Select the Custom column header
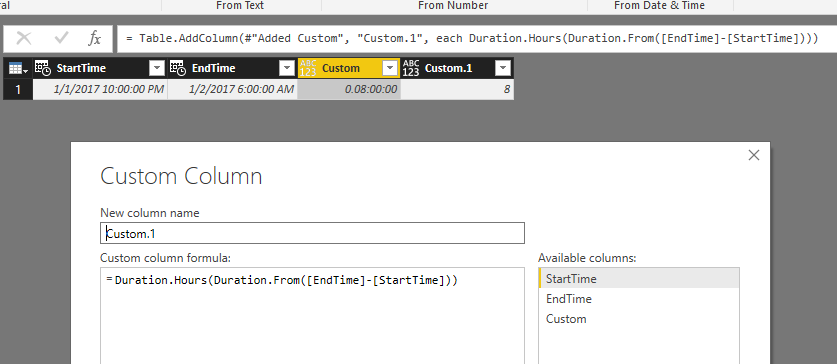 click(x=349, y=68)
